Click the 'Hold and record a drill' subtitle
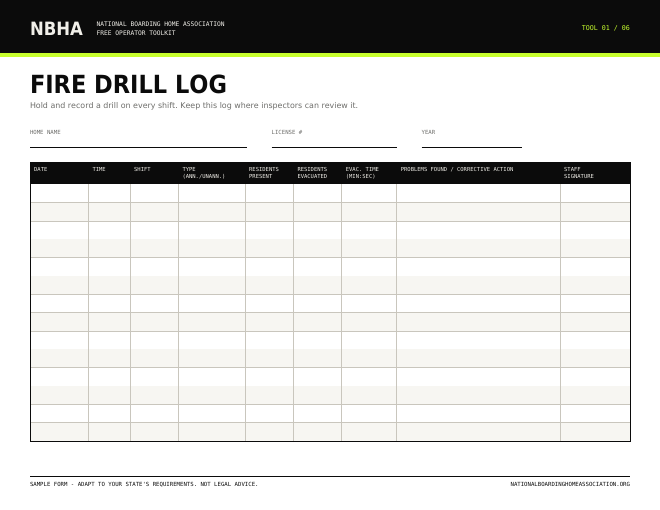Viewport: 660px width, 510px height. point(194,105)
